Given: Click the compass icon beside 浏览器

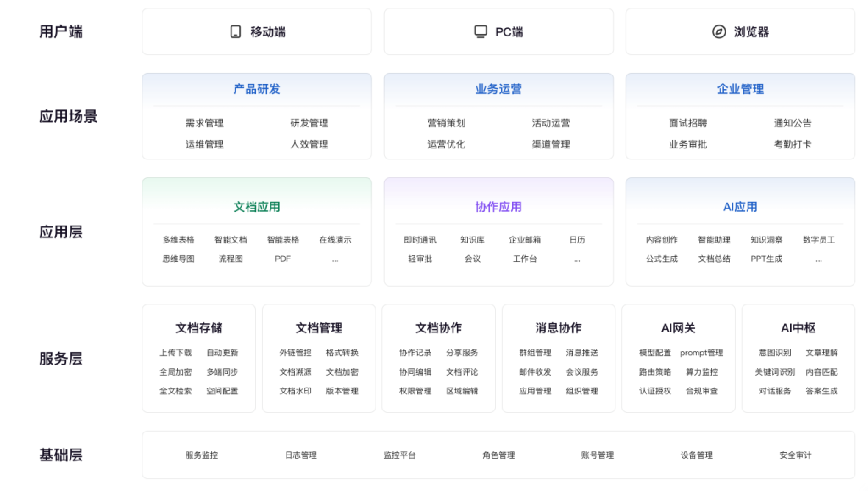Looking at the screenshot, I should [719, 32].
